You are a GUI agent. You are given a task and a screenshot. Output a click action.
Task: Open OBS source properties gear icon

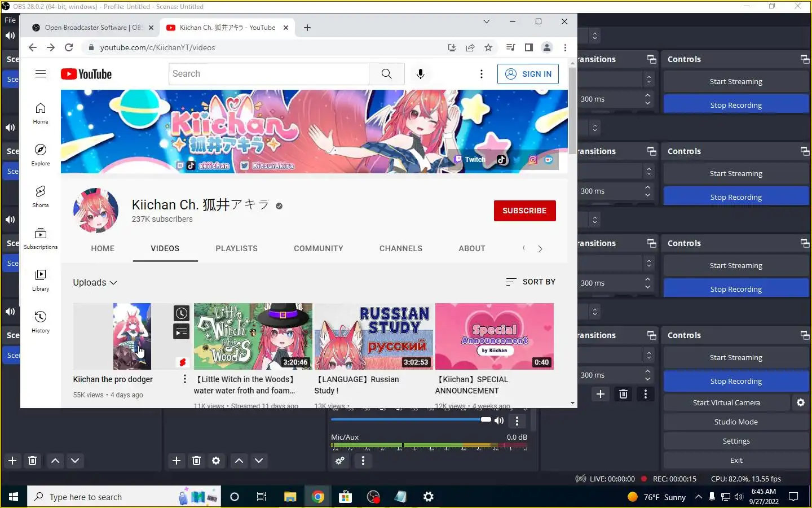pos(216,461)
